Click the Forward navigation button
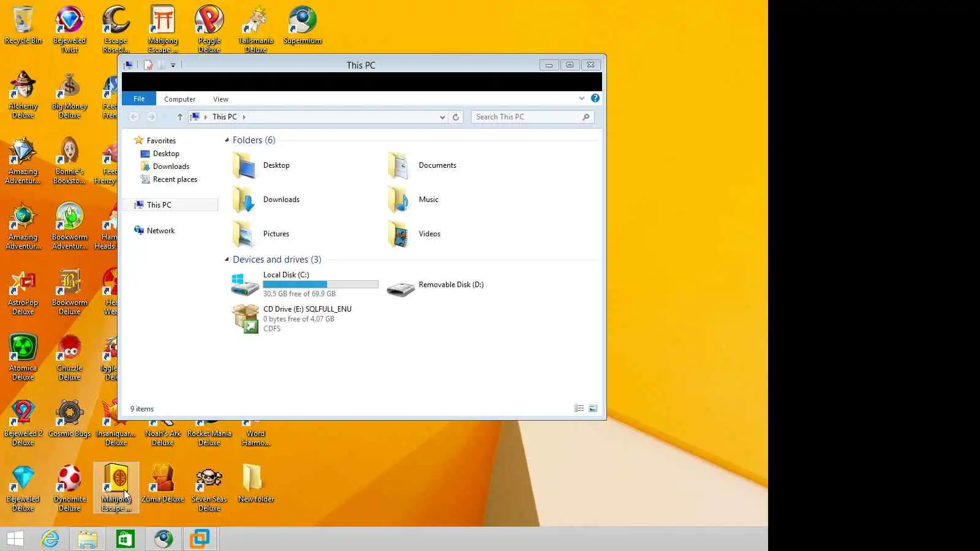The height and width of the screenshot is (551, 980). coord(151,117)
